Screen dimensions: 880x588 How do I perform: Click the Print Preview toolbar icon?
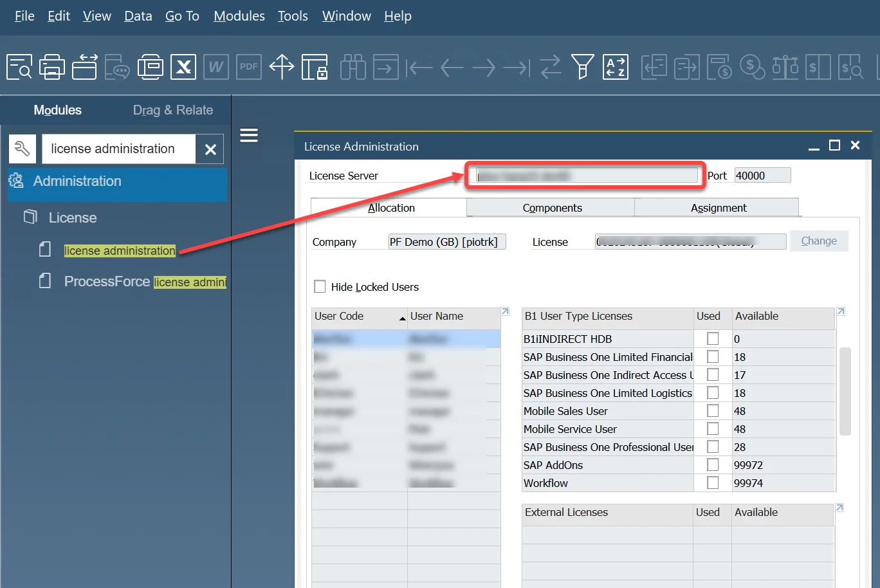(19, 67)
